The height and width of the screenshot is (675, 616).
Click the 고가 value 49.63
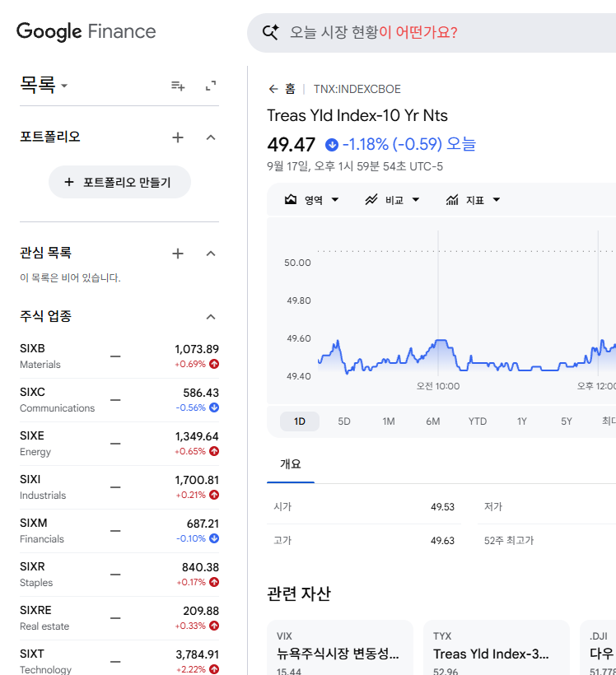[x=442, y=541]
